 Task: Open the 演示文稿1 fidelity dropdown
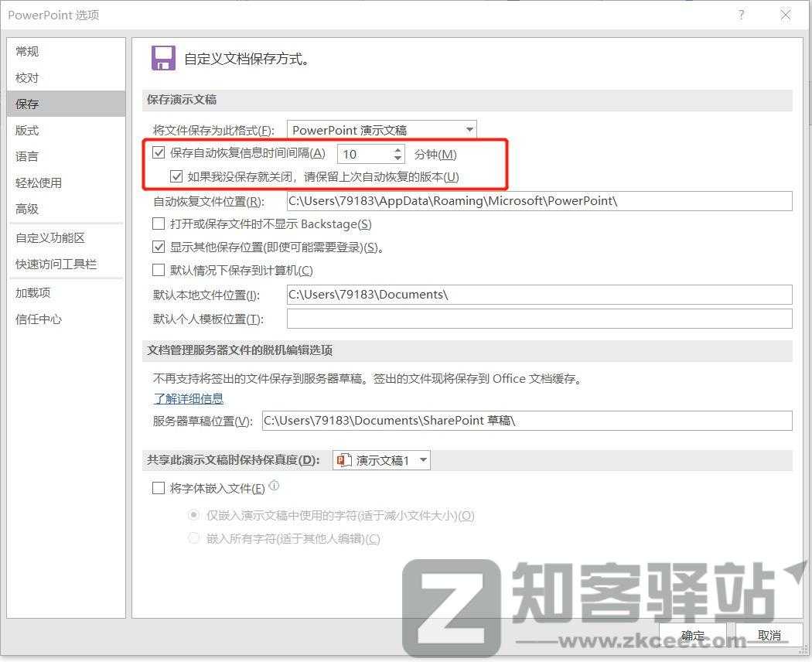(x=422, y=459)
